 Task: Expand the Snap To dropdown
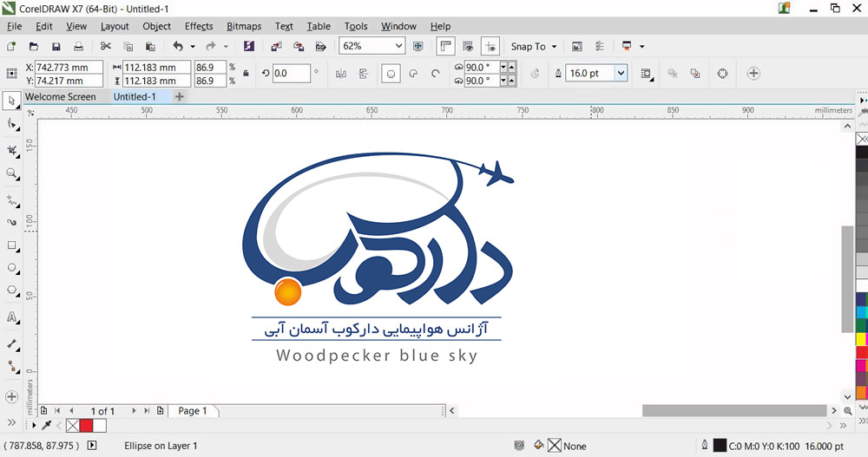pos(554,47)
